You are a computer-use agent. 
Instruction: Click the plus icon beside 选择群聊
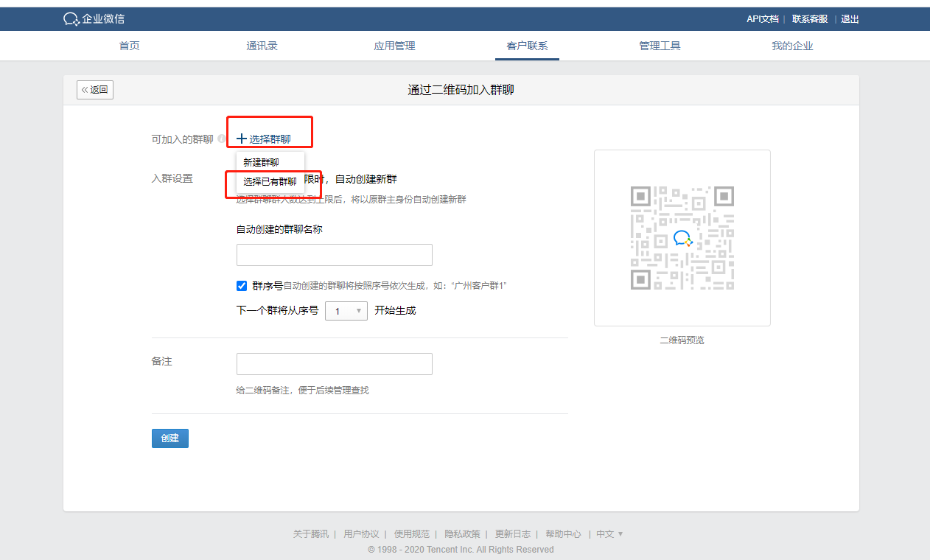click(242, 139)
